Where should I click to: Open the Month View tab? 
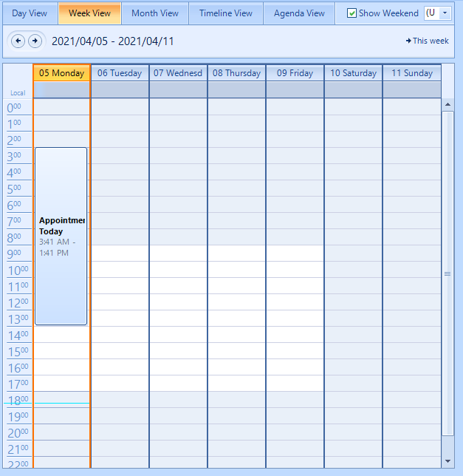(155, 13)
